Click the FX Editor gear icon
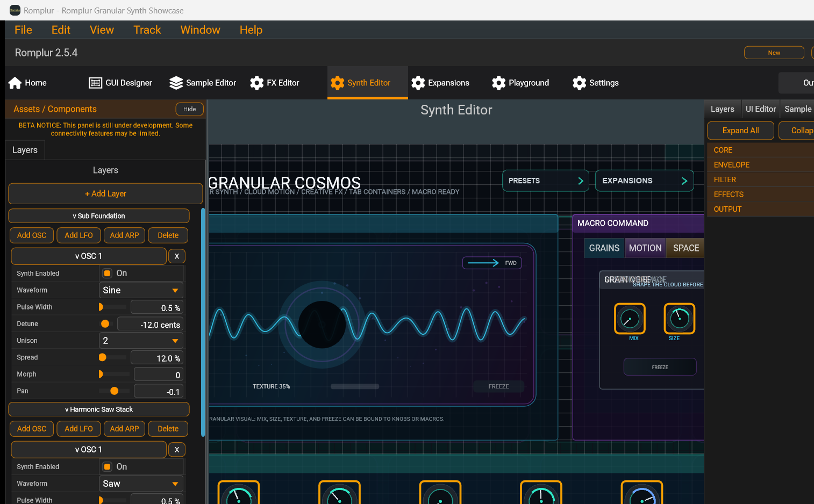Screen dimensions: 814x504 coord(257,83)
